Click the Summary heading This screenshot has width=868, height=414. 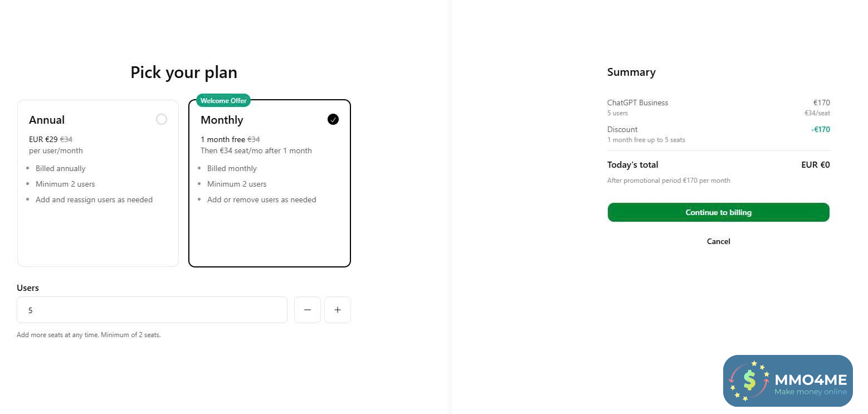(631, 72)
